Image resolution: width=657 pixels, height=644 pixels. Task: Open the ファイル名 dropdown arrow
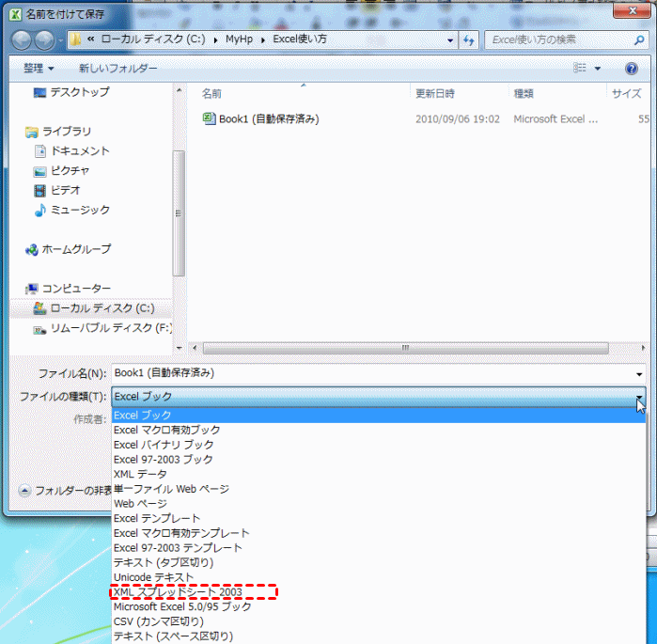coord(639,373)
